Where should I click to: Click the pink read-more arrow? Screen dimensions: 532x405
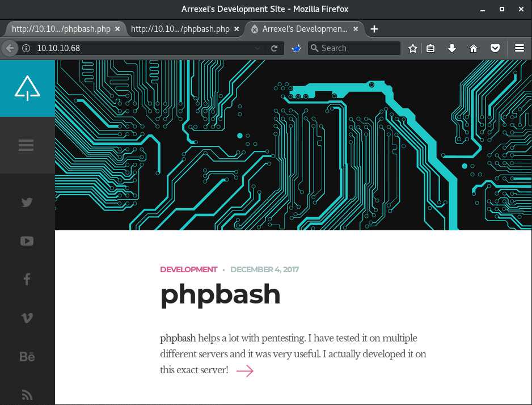[x=244, y=371]
